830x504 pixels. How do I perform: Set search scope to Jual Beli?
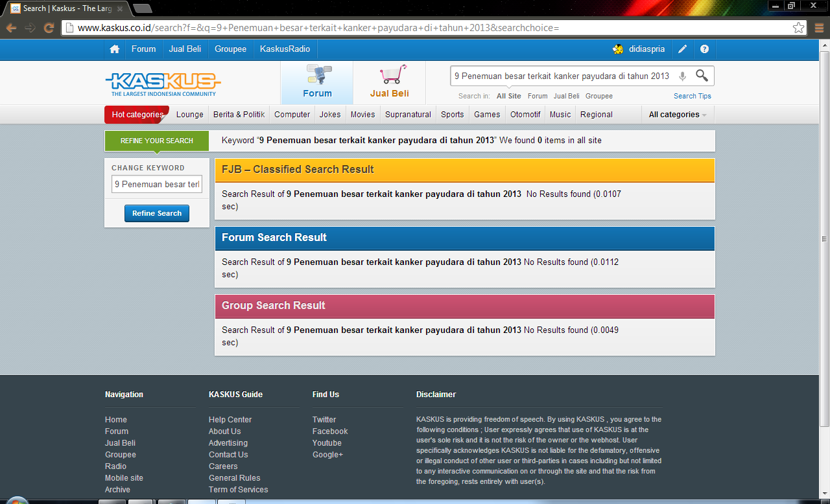coord(567,96)
